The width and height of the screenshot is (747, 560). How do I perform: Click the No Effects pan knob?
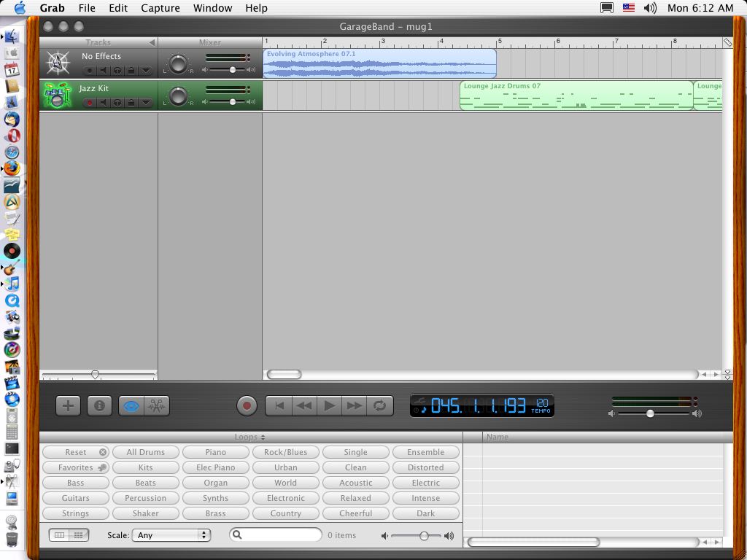click(178, 64)
